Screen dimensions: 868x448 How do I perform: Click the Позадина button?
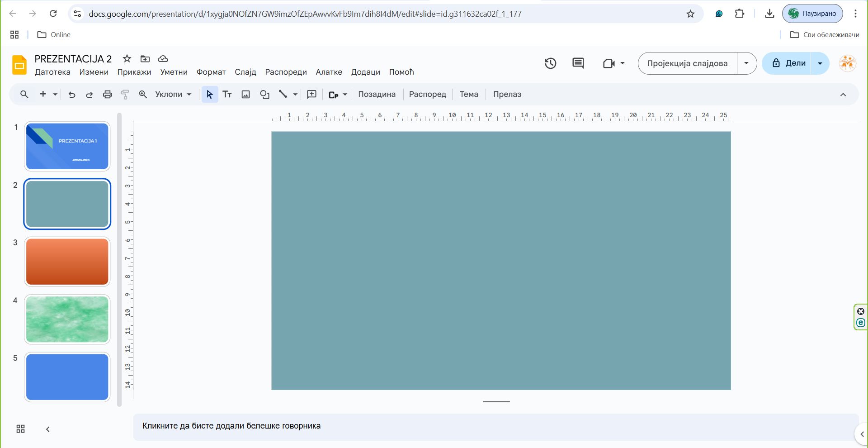click(x=377, y=95)
